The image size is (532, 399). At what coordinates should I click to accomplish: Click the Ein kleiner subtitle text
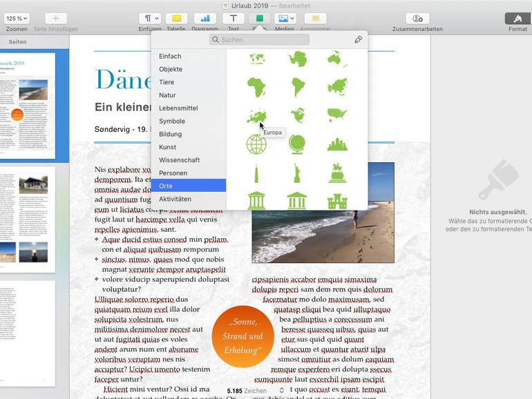(x=123, y=107)
